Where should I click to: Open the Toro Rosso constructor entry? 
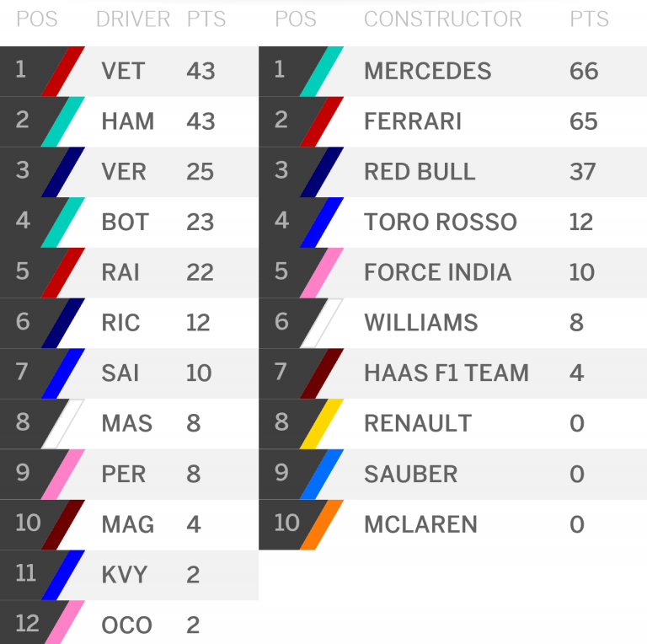coord(452,223)
